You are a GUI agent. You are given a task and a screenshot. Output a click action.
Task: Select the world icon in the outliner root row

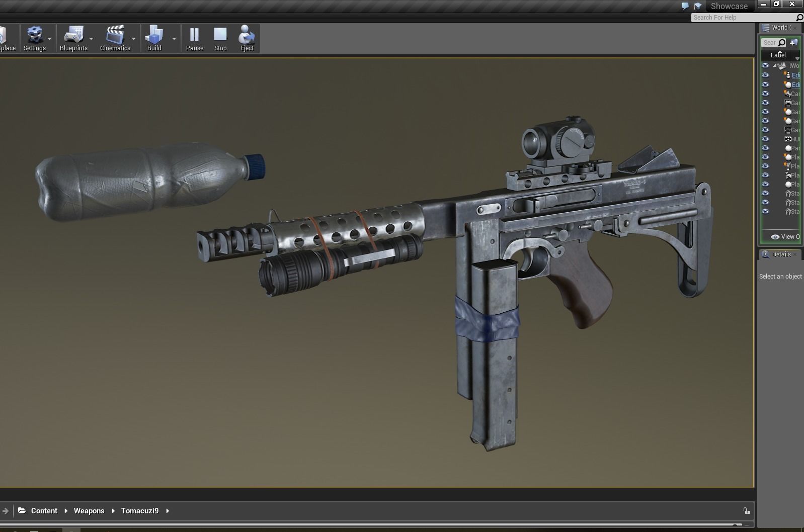781,66
